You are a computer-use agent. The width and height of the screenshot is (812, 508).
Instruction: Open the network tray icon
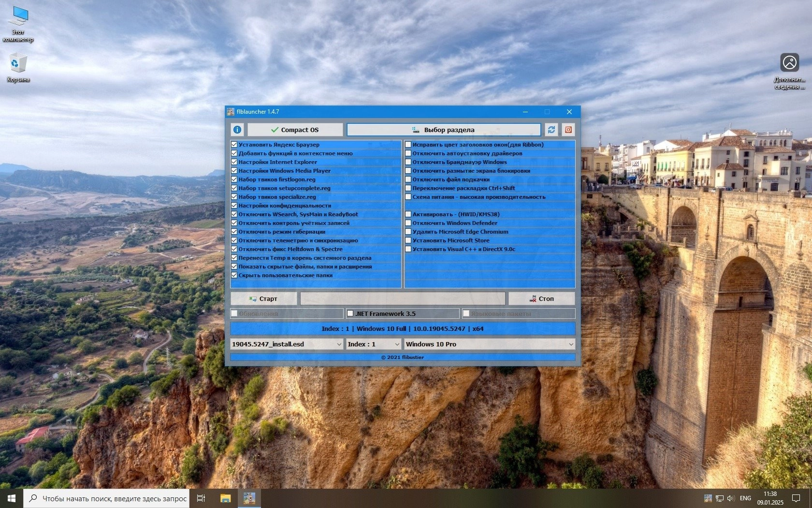tap(720, 498)
